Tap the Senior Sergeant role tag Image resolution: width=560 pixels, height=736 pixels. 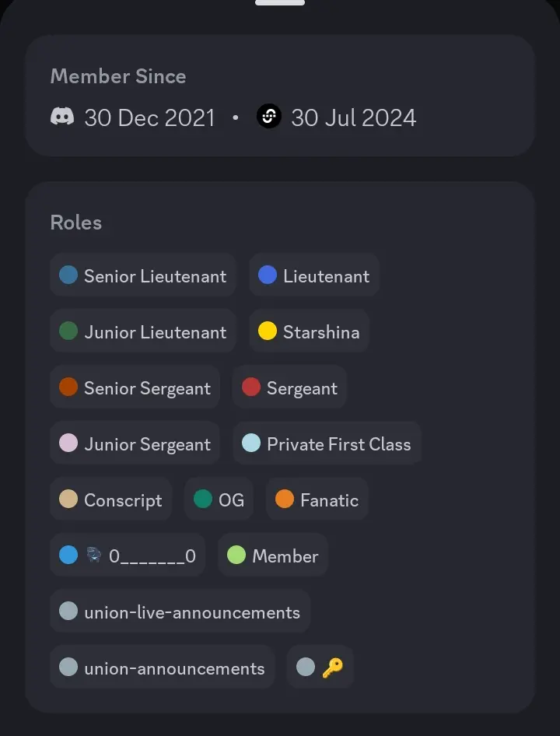[x=135, y=387]
